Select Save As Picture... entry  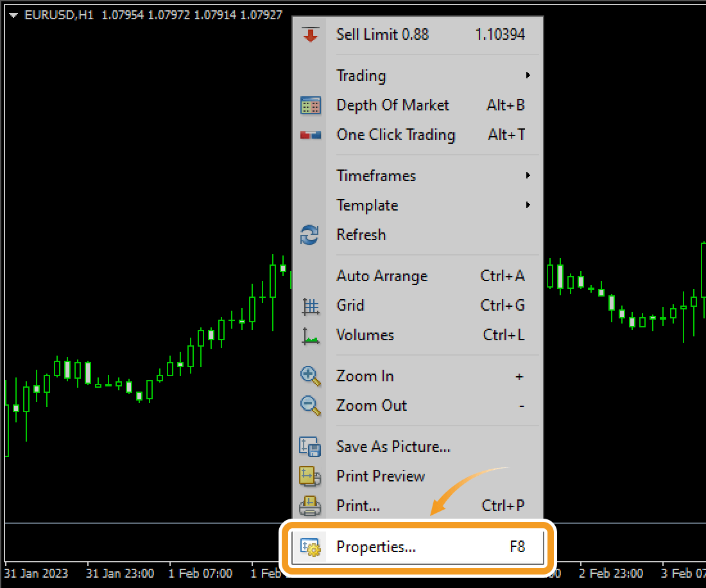tap(418, 447)
